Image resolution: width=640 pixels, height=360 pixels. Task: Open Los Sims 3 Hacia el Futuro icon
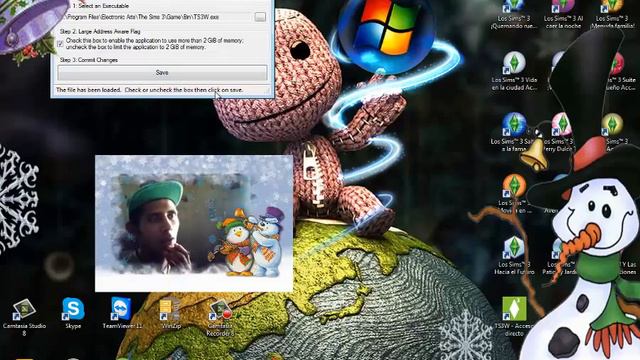(514, 256)
